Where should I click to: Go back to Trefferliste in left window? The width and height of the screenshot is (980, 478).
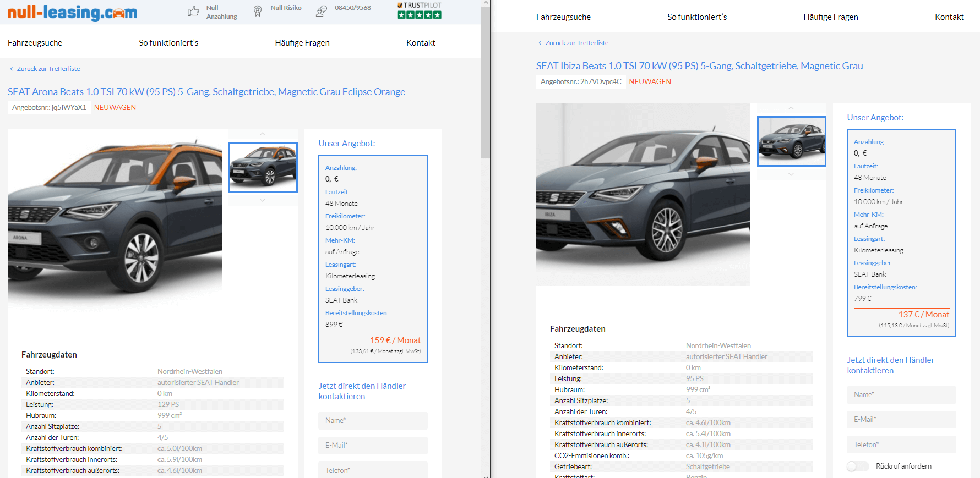[x=45, y=69]
